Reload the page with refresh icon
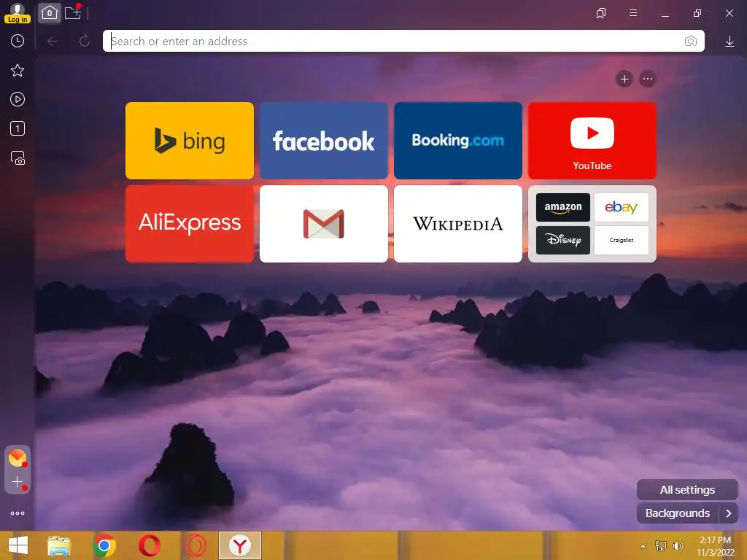Screen dimensions: 747x560 (x=85, y=41)
